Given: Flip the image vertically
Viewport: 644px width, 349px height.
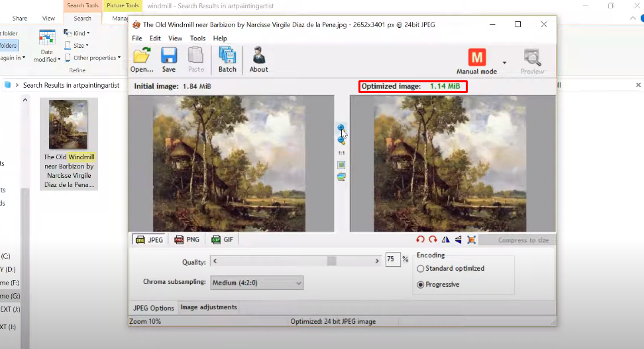Looking at the screenshot, I should (x=458, y=240).
